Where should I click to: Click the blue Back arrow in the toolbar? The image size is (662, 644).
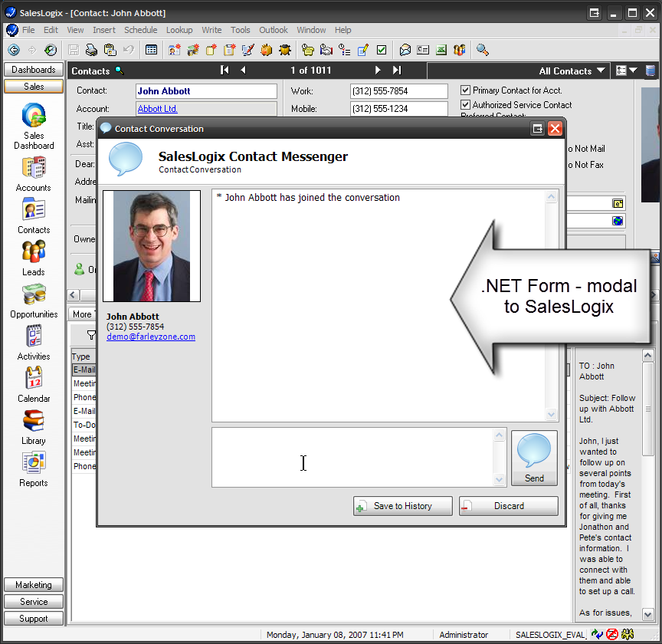click(14, 50)
